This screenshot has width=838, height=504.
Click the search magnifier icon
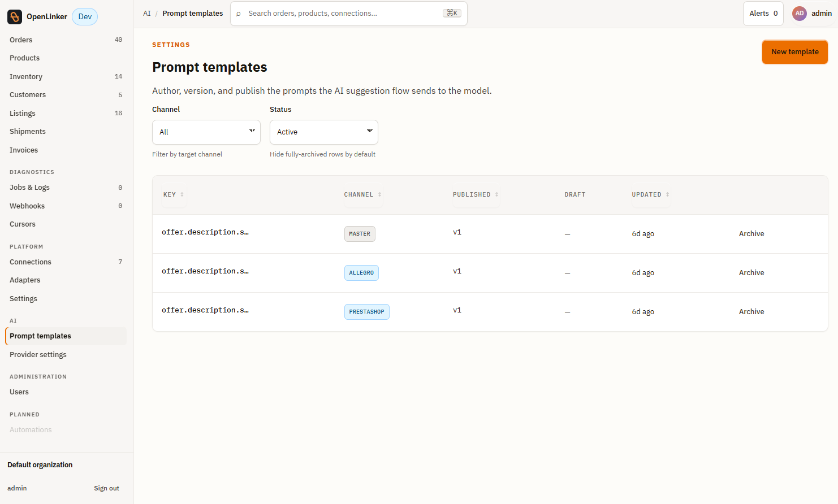[x=239, y=14]
